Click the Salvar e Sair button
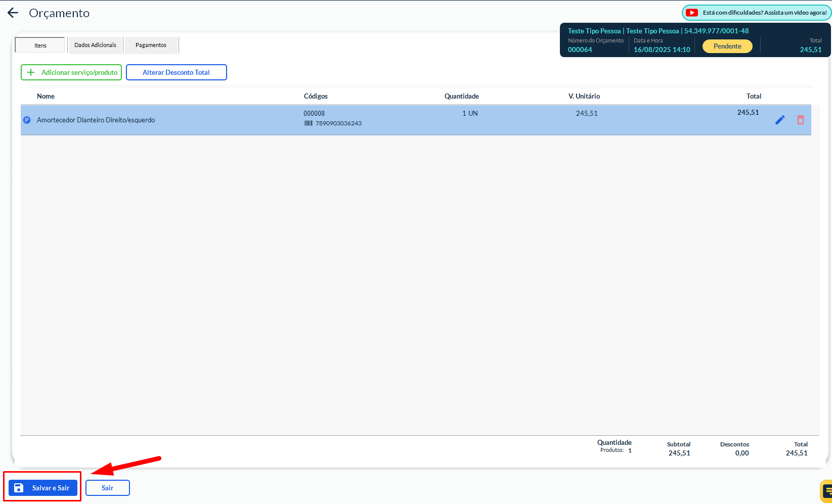Image resolution: width=832 pixels, height=504 pixels. coord(43,488)
